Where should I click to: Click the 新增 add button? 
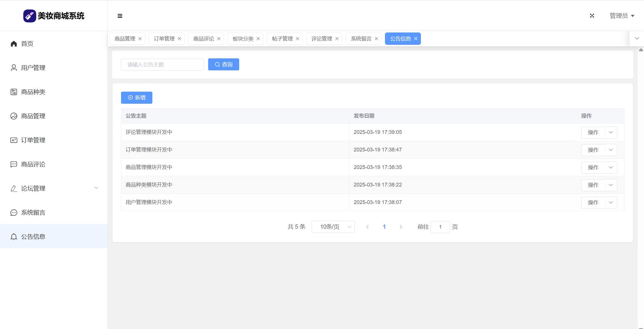coord(137,98)
